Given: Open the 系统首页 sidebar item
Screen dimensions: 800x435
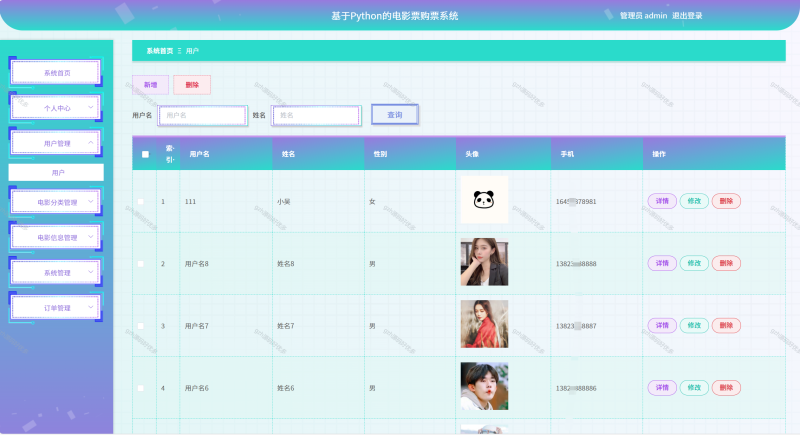Looking at the screenshot, I should click(x=56, y=72).
